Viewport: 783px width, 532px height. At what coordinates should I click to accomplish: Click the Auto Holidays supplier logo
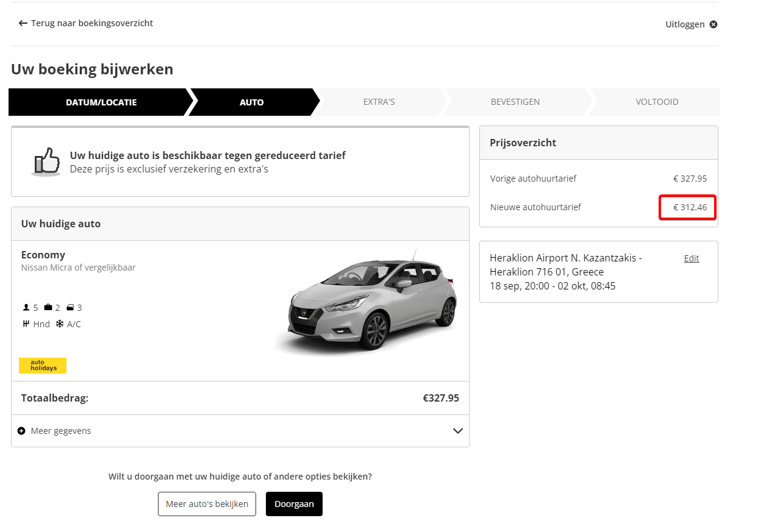(x=43, y=366)
